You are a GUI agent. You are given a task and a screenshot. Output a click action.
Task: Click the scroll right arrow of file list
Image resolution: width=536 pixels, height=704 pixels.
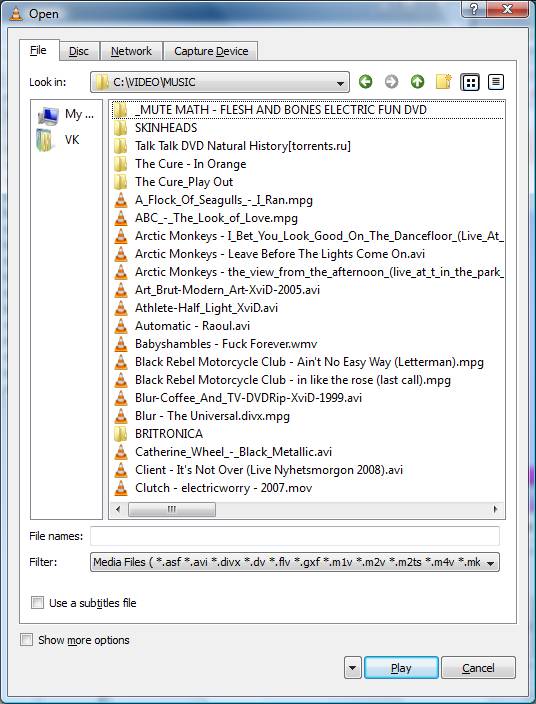pos(495,509)
